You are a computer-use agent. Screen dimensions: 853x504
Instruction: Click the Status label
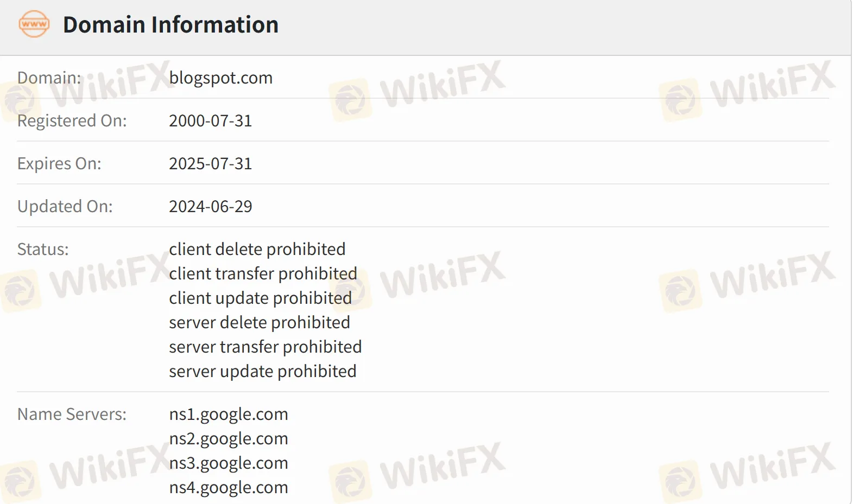(x=43, y=249)
